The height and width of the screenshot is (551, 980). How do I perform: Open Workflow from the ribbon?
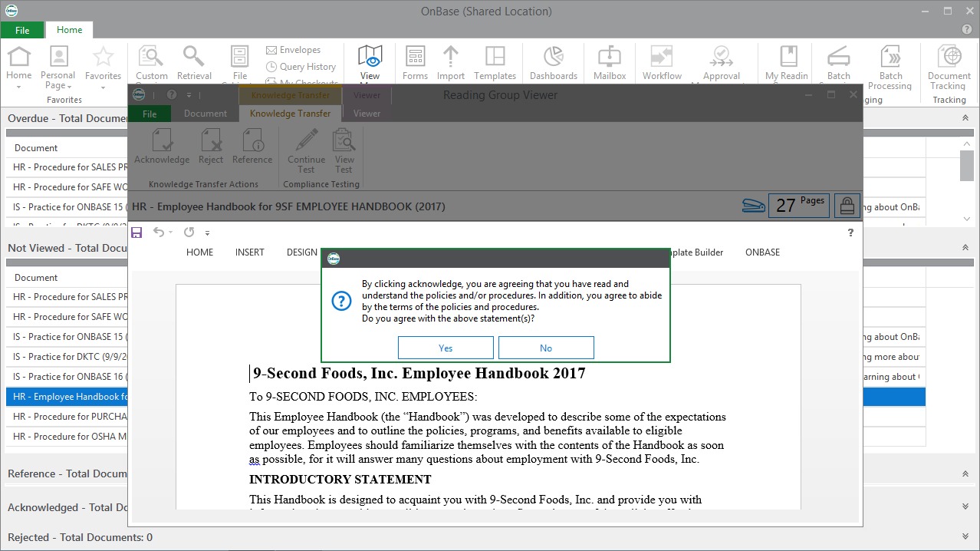coord(662,62)
